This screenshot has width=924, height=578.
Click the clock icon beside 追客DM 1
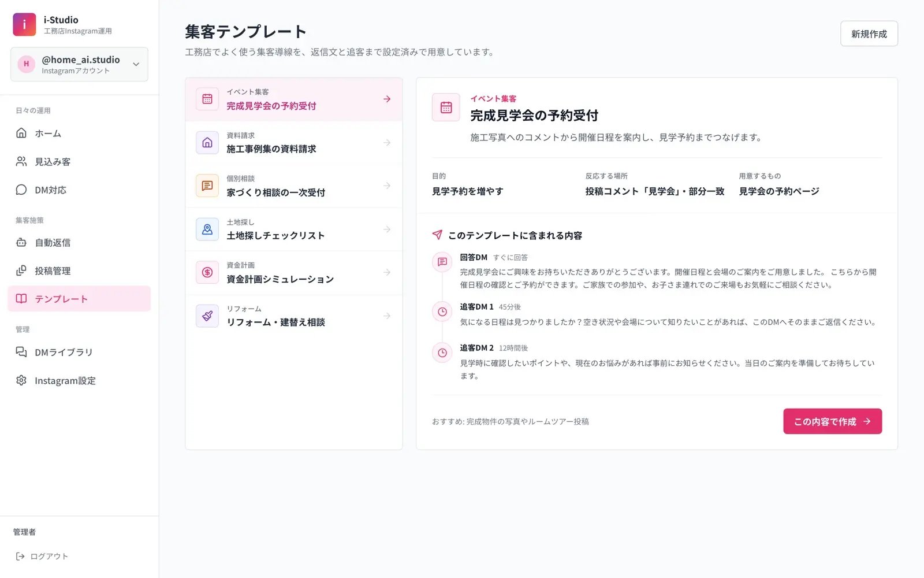coord(442,312)
